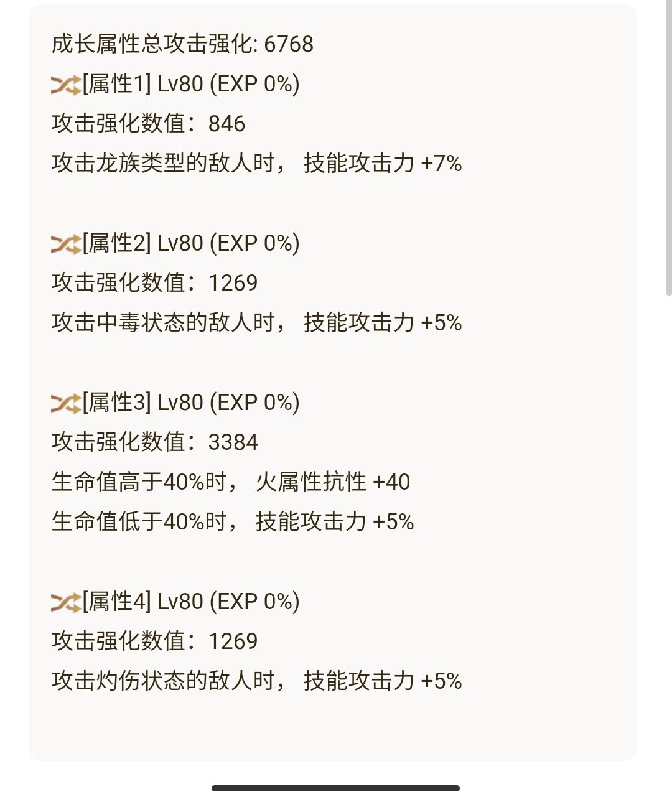Select the 攻击灼伤状态 +5% effect line
This screenshot has width=672, height=802.
pos(256,681)
